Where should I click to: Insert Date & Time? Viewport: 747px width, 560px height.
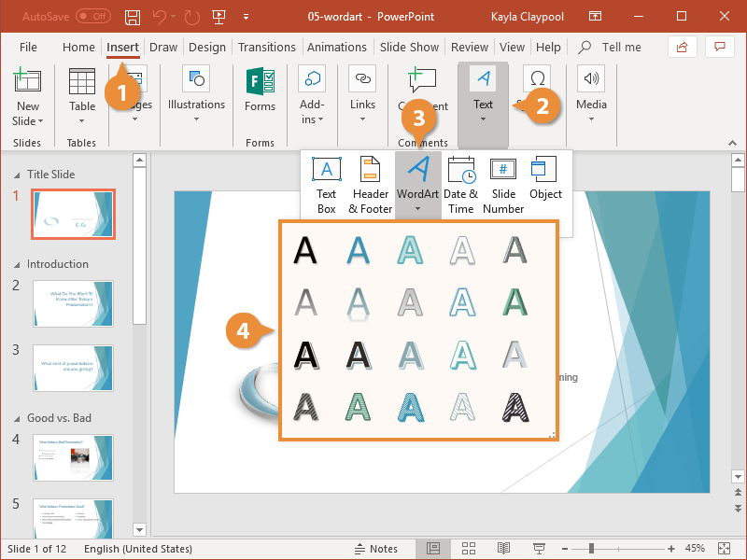(x=461, y=184)
